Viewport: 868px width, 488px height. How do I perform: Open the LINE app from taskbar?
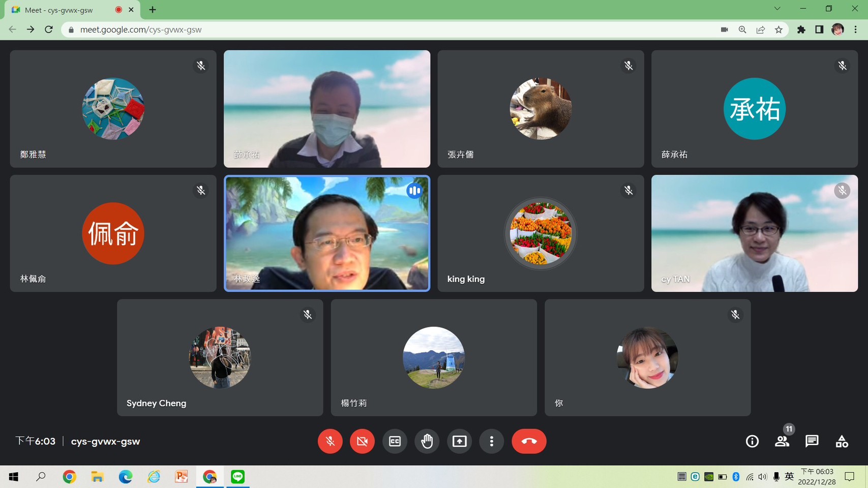pyautogui.click(x=237, y=476)
